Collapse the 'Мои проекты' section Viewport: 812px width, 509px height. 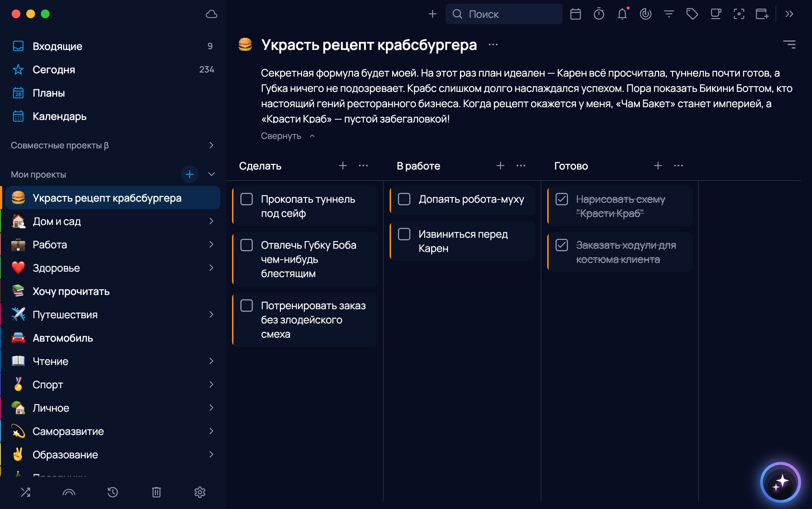[212, 174]
